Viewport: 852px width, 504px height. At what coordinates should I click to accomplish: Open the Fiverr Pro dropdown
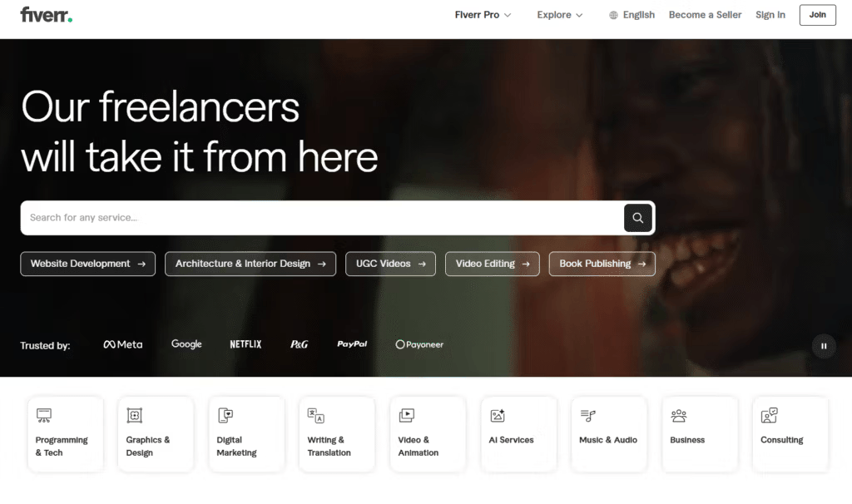coord(483,14)
